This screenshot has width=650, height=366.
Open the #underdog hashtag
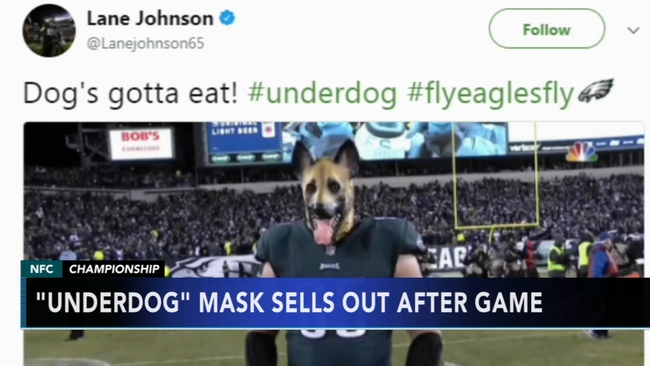tap(322, 93)
